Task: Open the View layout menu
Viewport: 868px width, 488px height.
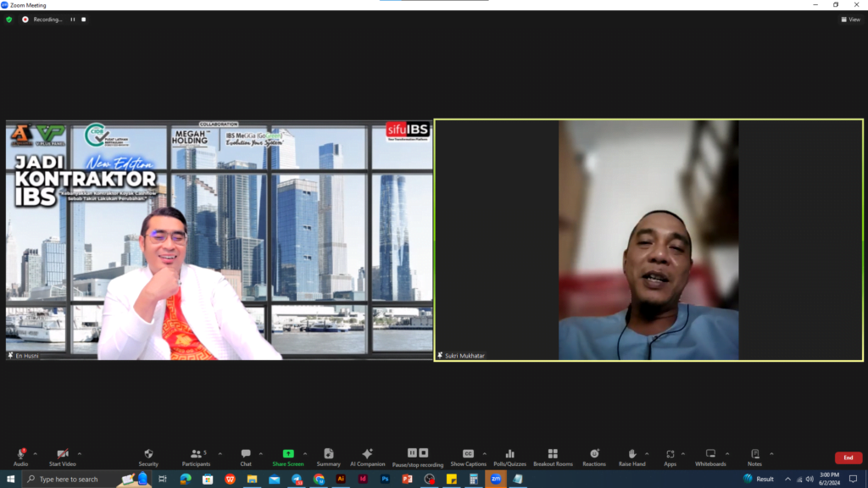Action: tap(850, 19)
